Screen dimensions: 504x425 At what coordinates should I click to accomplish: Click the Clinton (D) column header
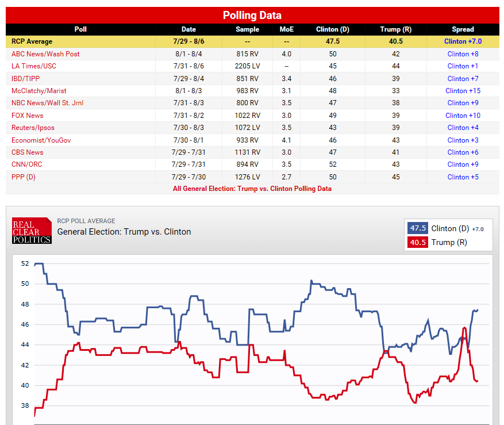(x=333, y=29)
